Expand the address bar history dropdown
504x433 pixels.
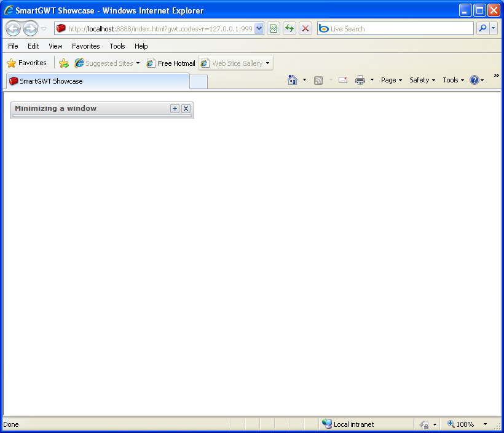259,29
